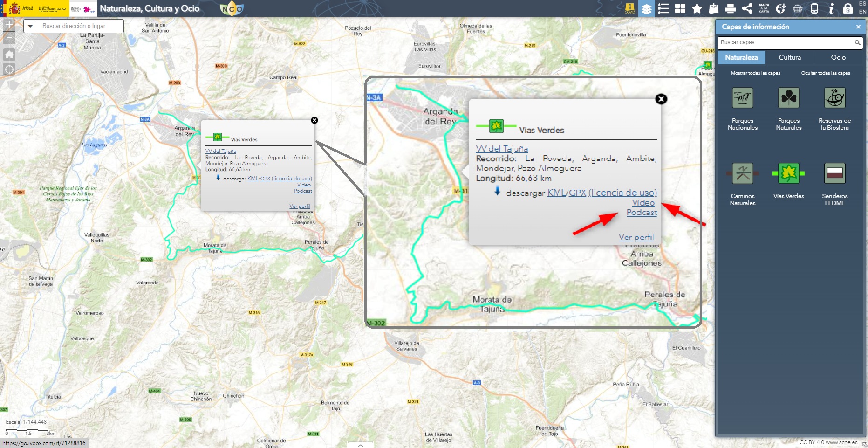Image resolution: width=868 pixels, height=448 pixels.
Task: Switch language to ES
Action: [862, 4]
